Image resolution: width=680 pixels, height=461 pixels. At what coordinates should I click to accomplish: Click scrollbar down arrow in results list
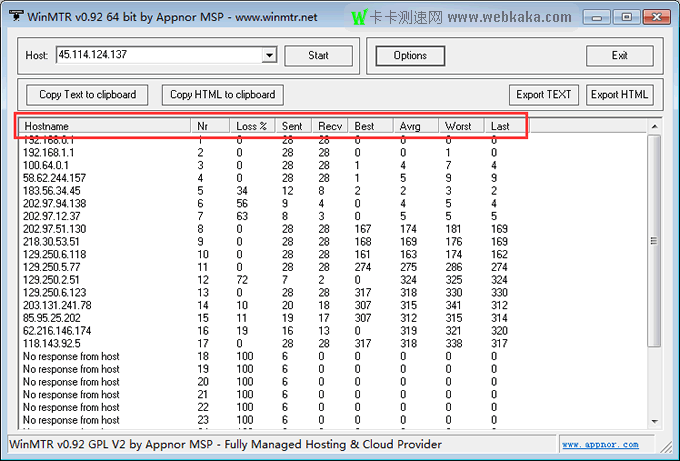point(654,423)
